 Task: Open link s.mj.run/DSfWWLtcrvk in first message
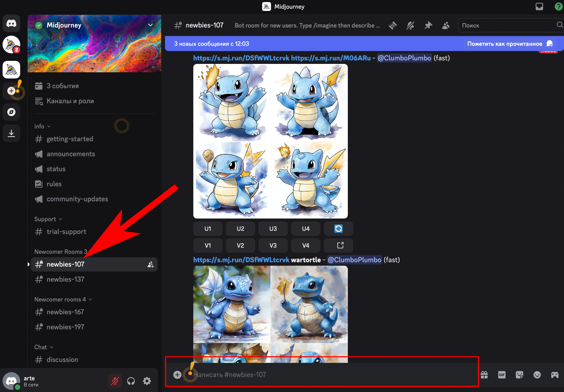(x=241, y=58)
